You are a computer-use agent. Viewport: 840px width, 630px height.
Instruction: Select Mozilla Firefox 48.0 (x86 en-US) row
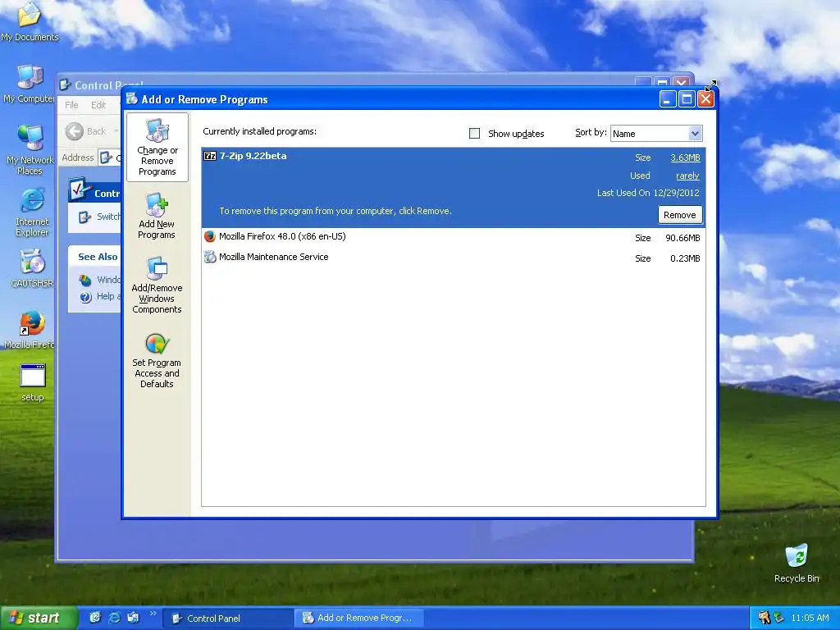pos(453,237)
